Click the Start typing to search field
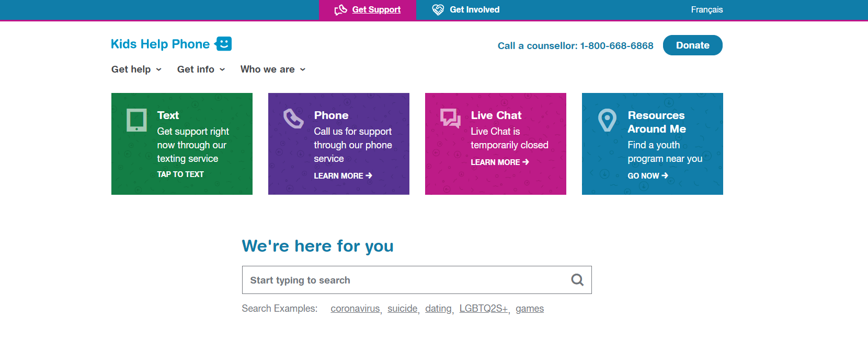Image resolution: width=868 pixels, height=353 pixels. tap(417, 280)
